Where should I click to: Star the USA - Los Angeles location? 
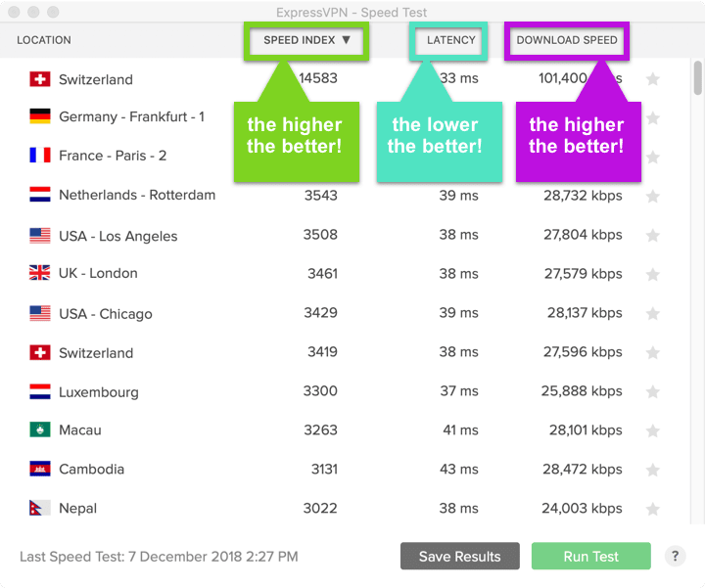653,236
